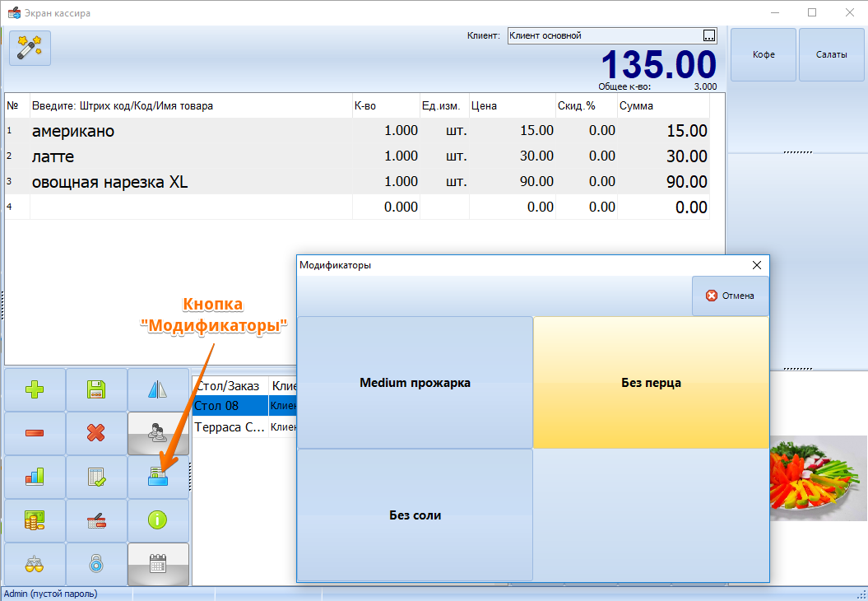Maximize the Экран кассира window
The height and width of the screenshot is (601, 868).
click(812, 12)
